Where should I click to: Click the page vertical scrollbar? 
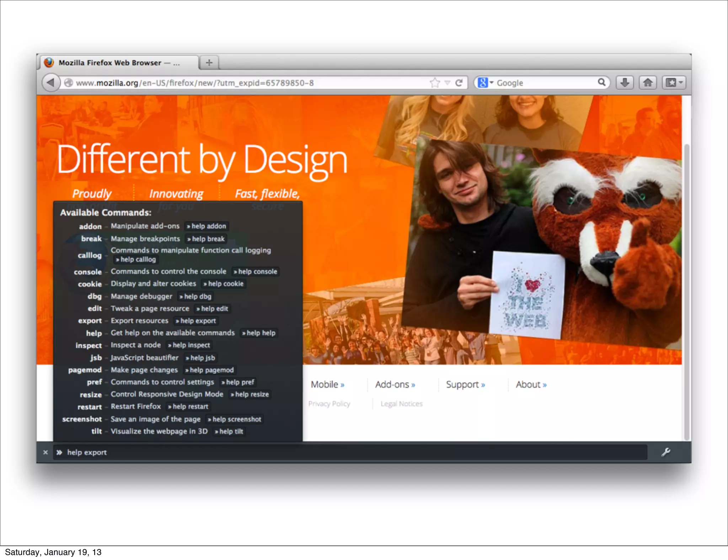click(687, 291)
